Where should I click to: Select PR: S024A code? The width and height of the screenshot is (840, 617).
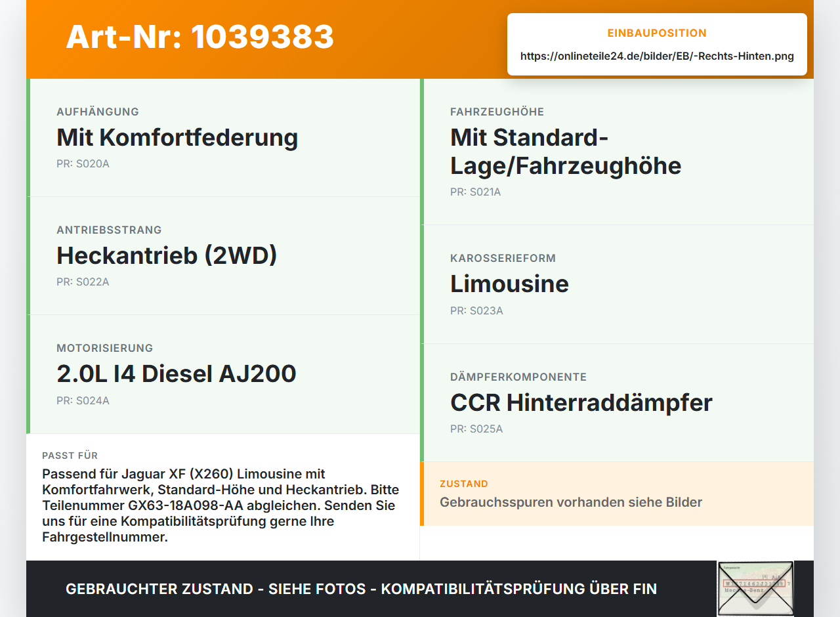pos(83,400)
